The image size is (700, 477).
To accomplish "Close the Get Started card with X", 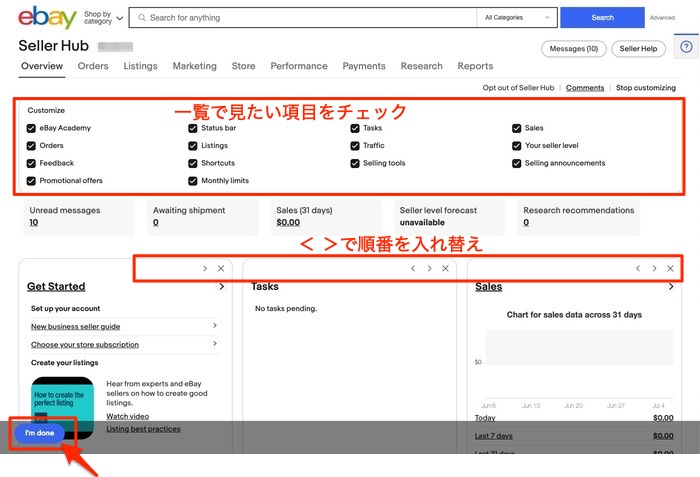I will tap(221, 268).
